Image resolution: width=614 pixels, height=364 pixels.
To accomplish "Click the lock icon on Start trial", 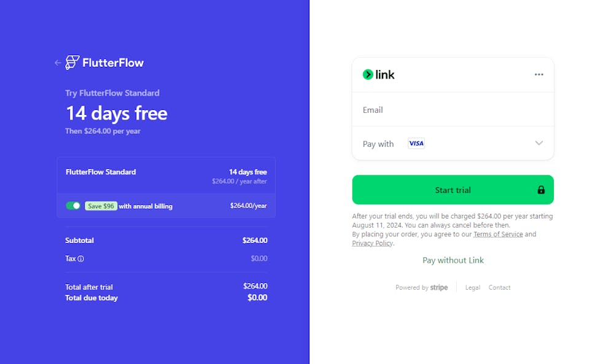I will pyautogui.click(x=541, y=190).
